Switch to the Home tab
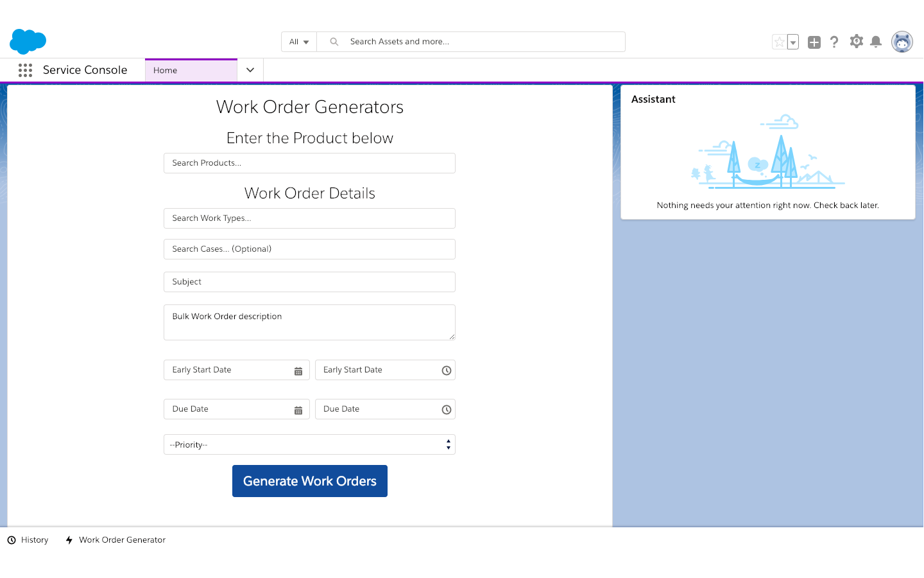 pyautogui.click(x=191, y=70)
